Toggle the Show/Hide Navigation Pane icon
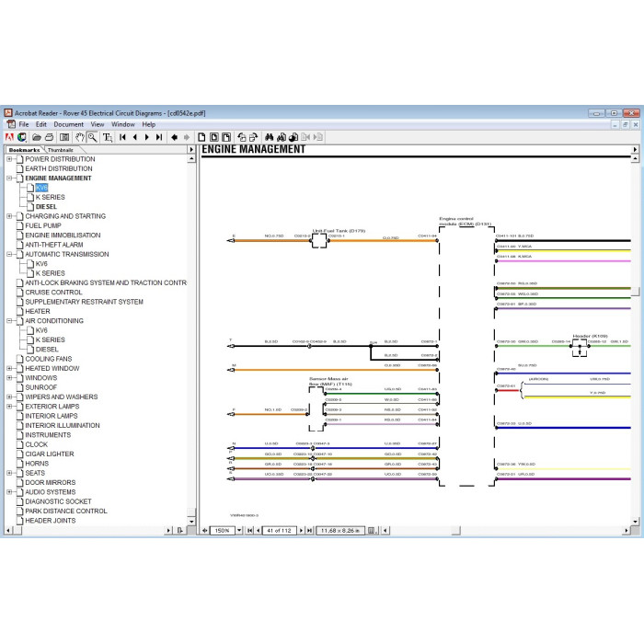 point(64,137)
